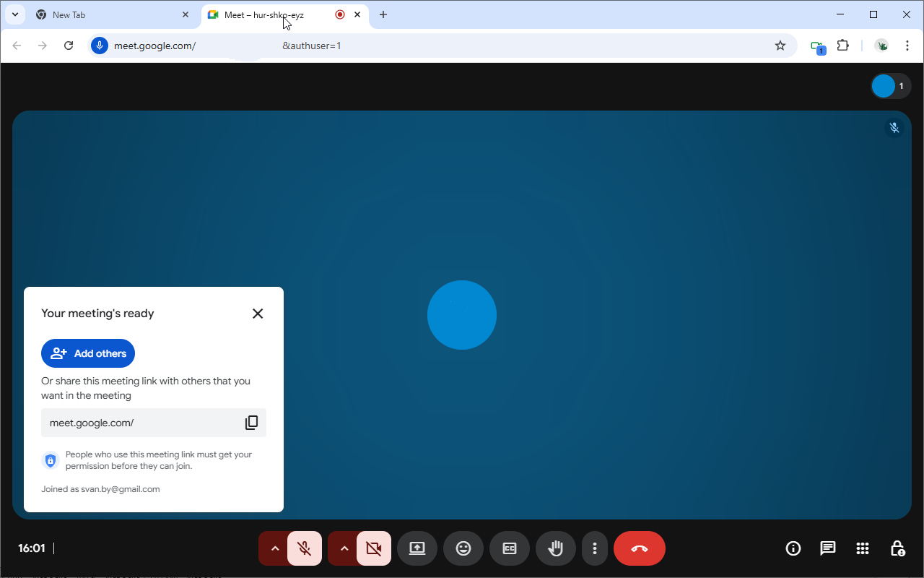924x578 pixels.
Task: Select the Meet browser tab
Action: tap(267, 14)
